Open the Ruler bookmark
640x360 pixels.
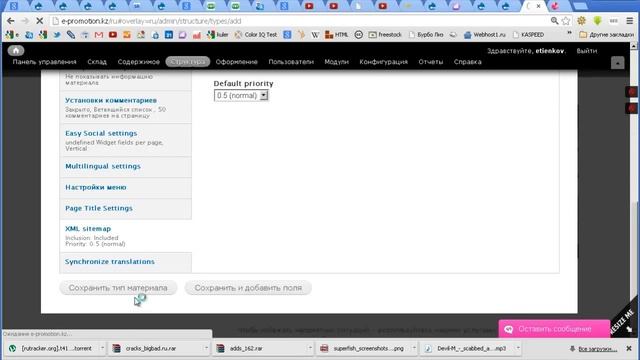(218, 35)
